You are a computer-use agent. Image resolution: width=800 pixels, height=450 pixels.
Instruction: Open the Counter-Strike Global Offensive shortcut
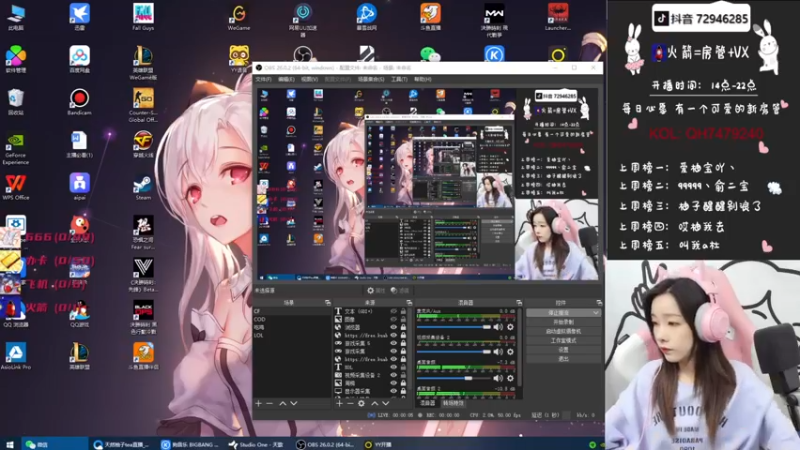coord(143,105)
